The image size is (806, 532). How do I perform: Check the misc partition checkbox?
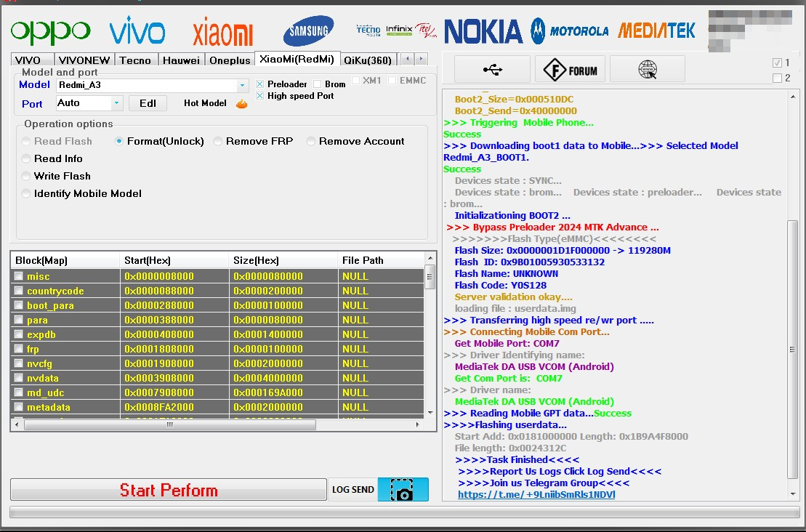[18, 276]
